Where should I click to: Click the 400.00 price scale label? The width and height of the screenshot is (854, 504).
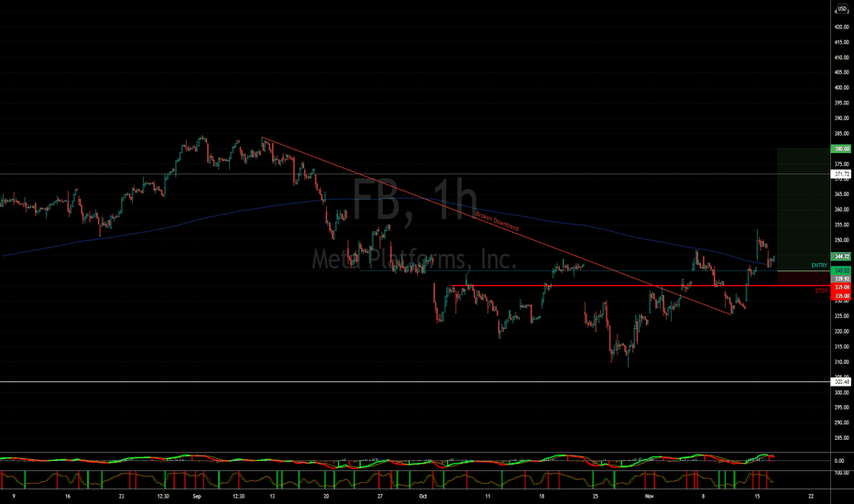[842, 88]
